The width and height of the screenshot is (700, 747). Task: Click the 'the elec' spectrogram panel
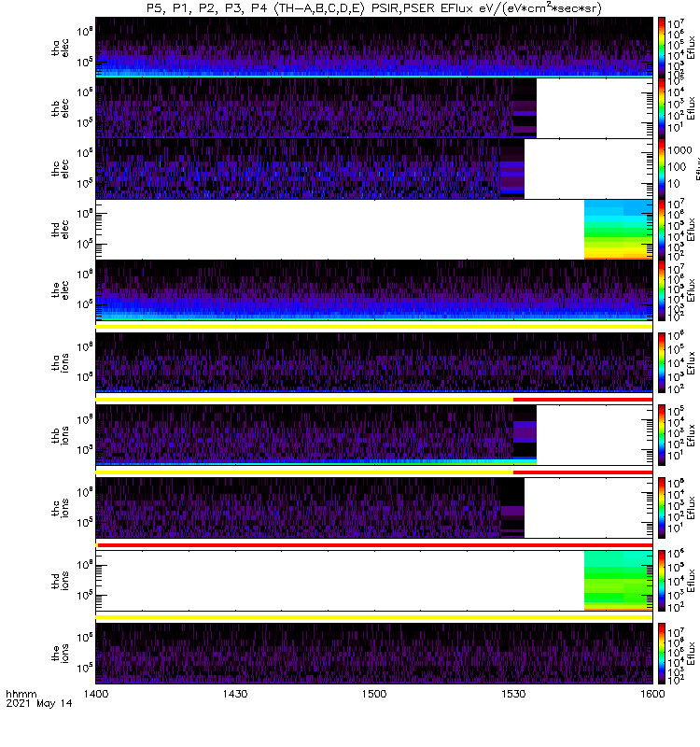[374, 289]
